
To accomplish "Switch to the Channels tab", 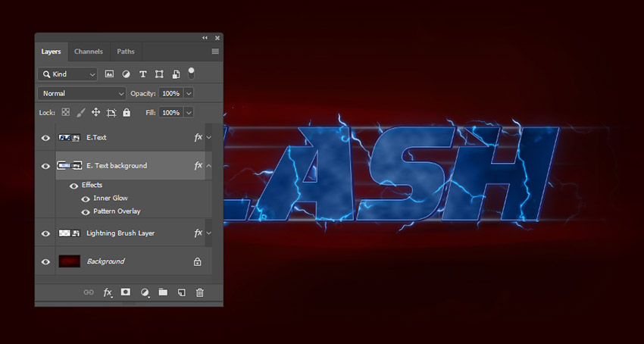I will (89, 52).
